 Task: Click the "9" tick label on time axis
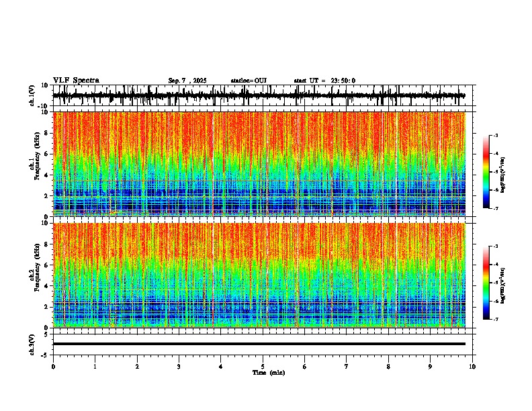click(430, 367)
